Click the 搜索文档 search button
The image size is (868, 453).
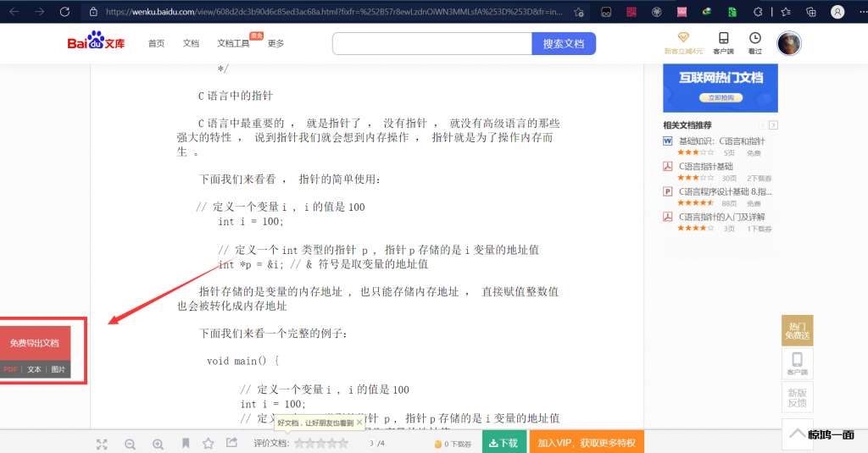564,44
